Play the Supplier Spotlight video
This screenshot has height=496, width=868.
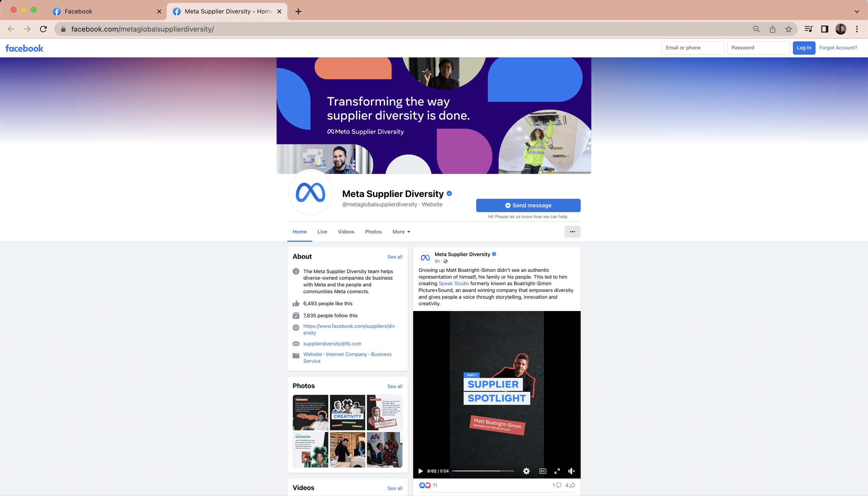click(x=420, y=471)
